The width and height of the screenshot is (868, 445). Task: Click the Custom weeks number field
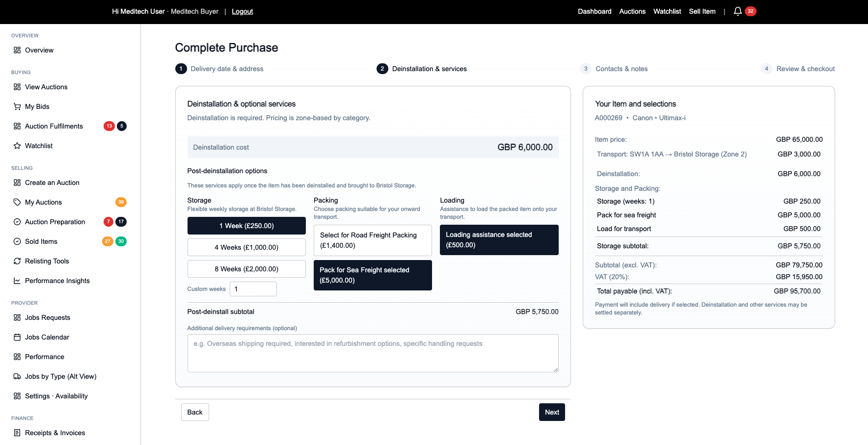[253, 289]
